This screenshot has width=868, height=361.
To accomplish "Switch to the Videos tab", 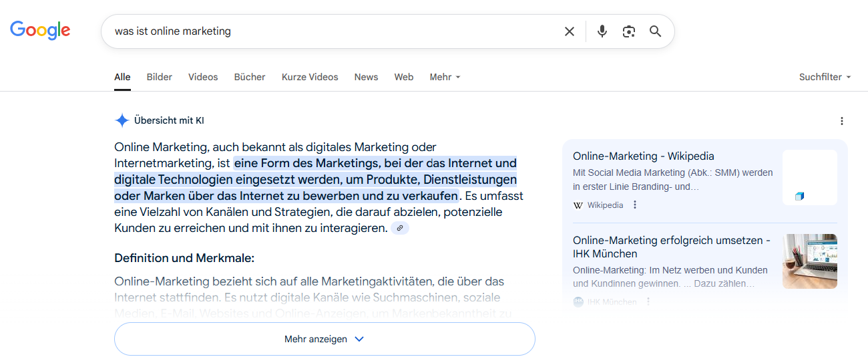I will pos(203,77).
